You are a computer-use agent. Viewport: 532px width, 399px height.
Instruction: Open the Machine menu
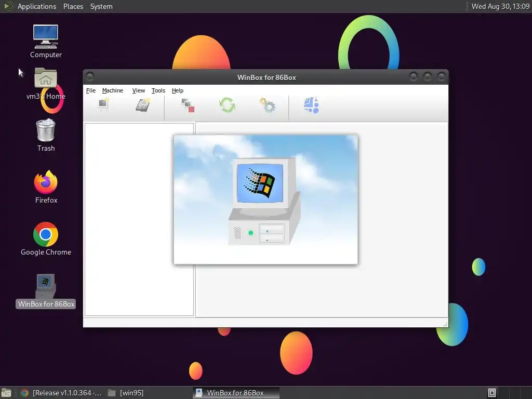point(113,90)
